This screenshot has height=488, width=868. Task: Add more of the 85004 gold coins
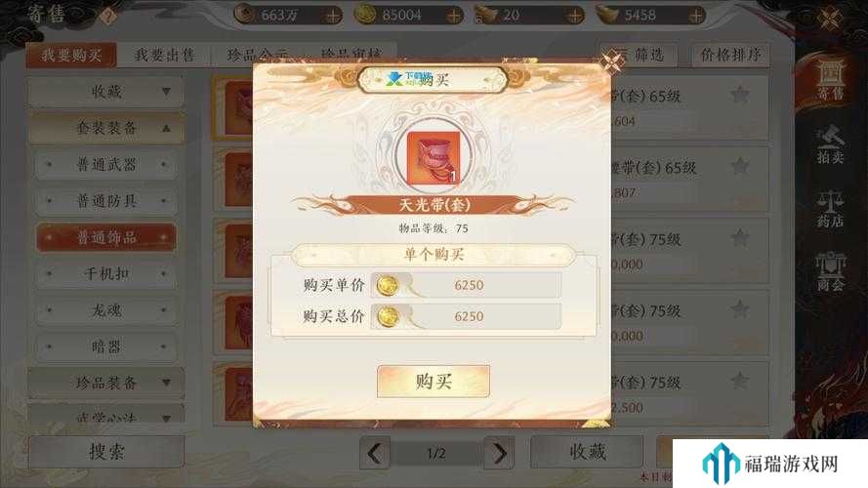[454, 16]
